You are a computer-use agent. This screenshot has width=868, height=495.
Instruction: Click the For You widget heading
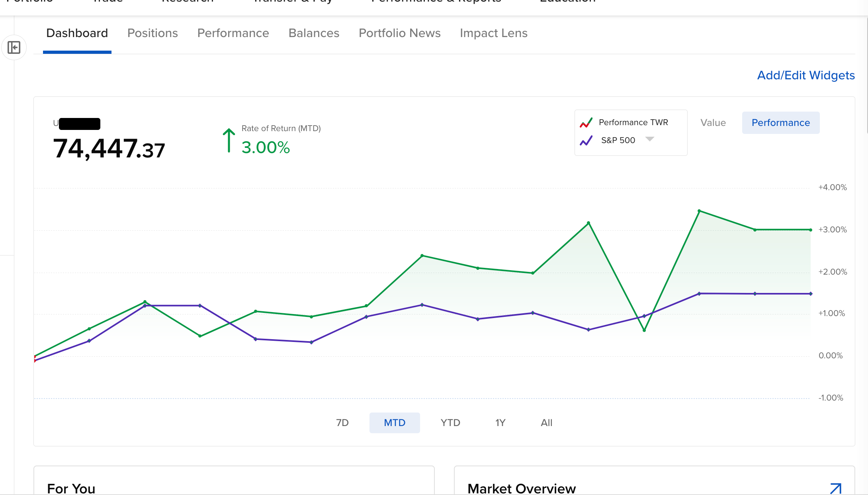coord(71,489)
